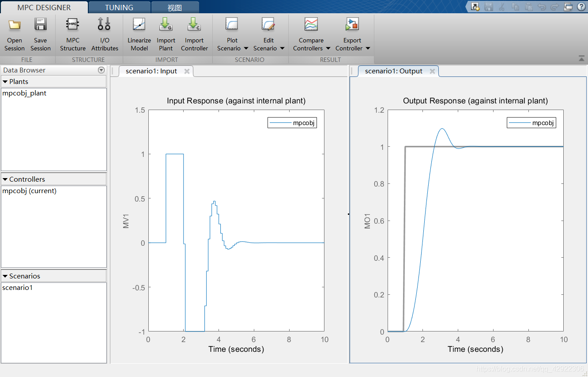The image size is (588, 377).
Task: Expand the Plot Scenario dropdown arrow
Action: click(246, 49)
